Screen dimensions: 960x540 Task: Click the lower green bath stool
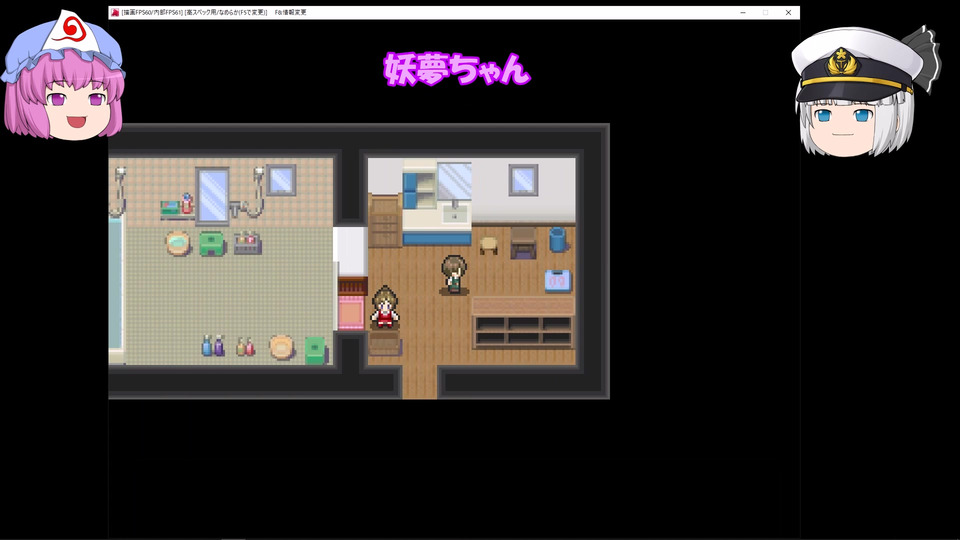coord(316,350)
